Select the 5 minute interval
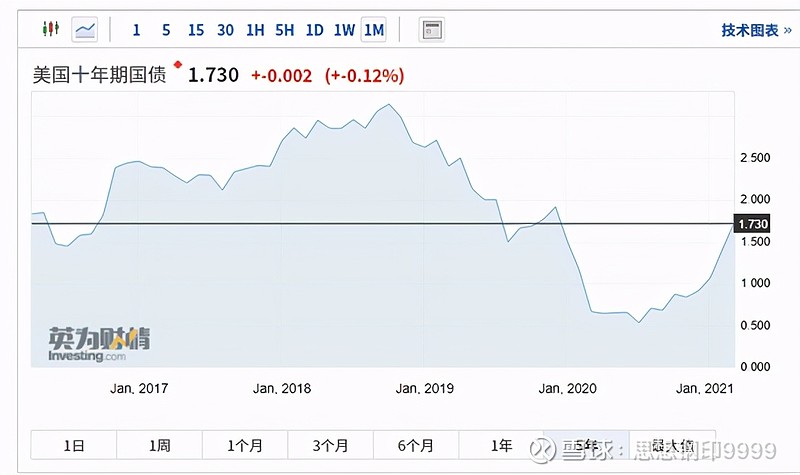Image resolution: width=800 pixels, height=475 pixels. click(166, 30)
